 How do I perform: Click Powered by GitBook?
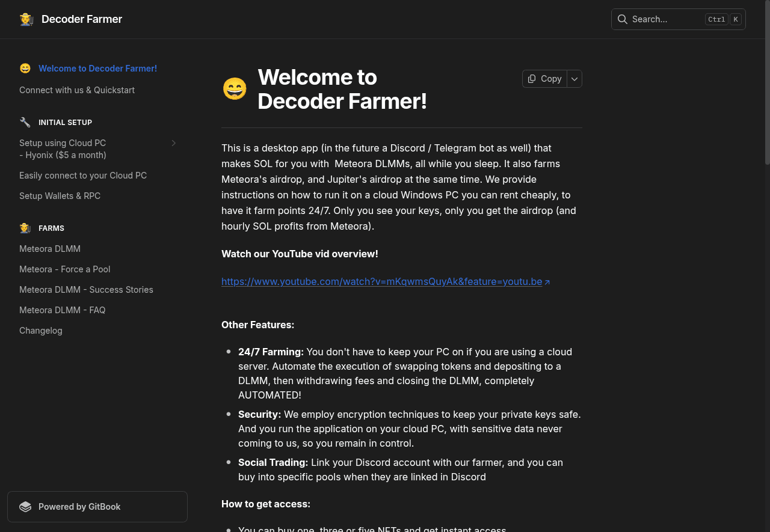pyautogui.click(x=79, y=506)
